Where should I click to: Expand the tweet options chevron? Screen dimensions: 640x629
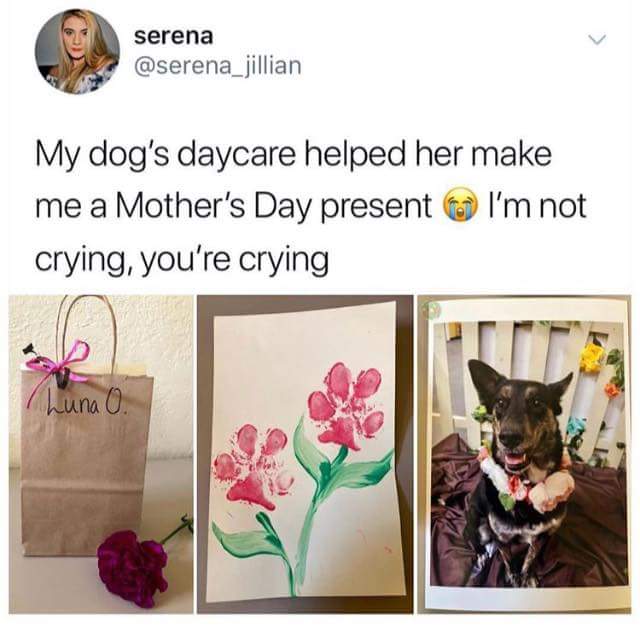coord(597,40)
